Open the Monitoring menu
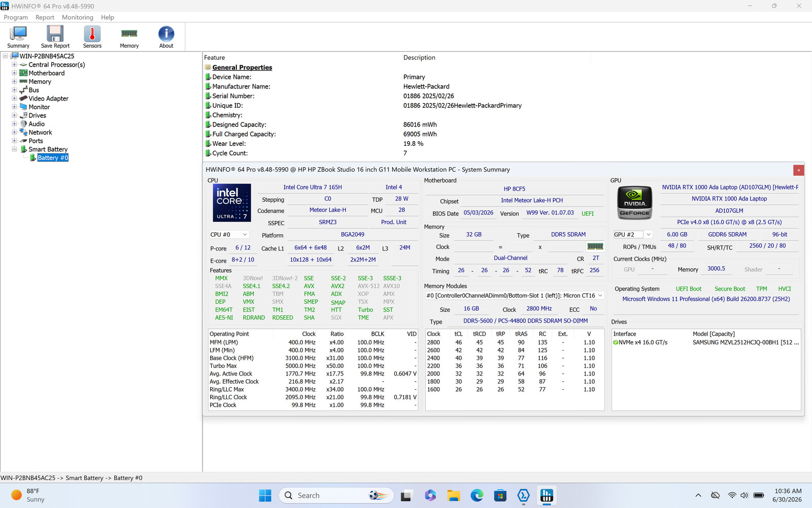 (x=78, y=17)
